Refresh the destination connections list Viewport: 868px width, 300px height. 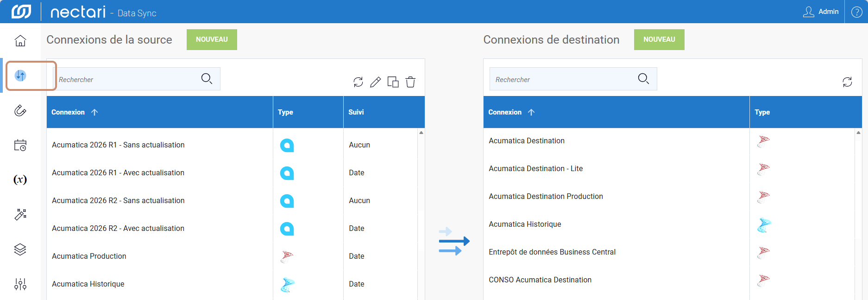[847, 82]
